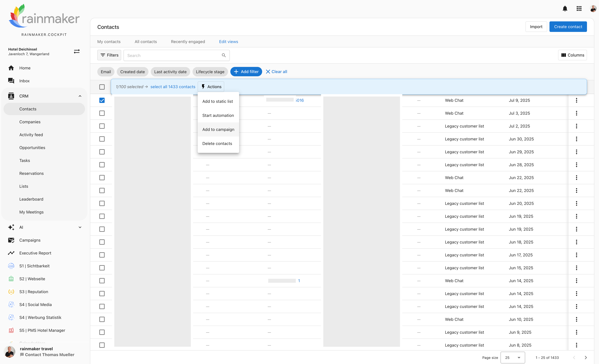
Task: Go to next page arrow
Action: click(586, 357)
